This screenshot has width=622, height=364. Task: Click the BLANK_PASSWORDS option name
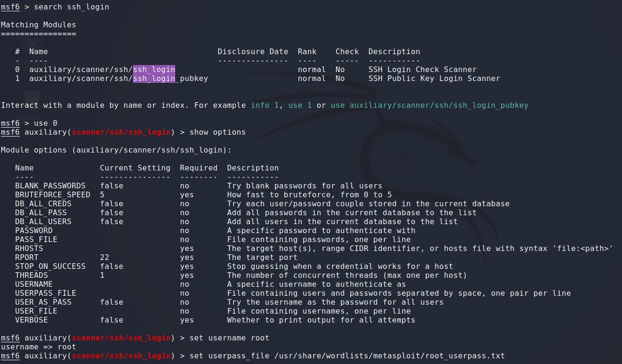pyautogui.click(x=50, y=186)
